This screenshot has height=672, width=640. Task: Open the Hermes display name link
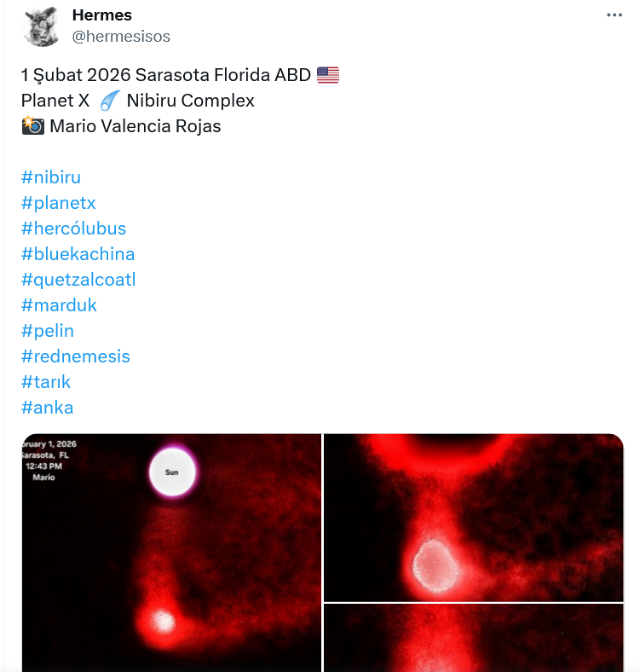(102, 15)
